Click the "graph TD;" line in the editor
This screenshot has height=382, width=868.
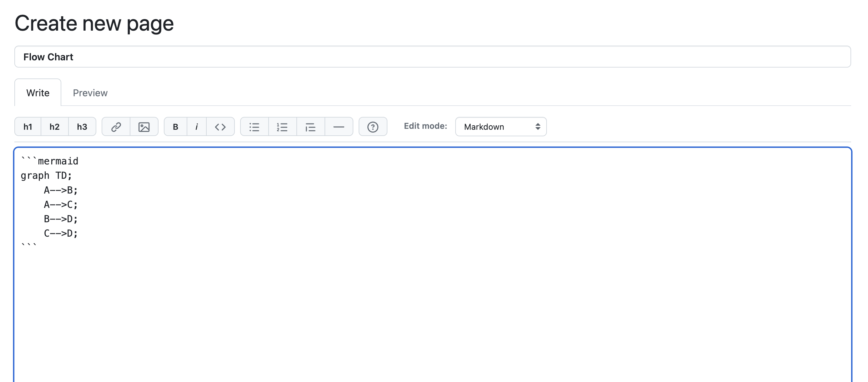point(47,175)
